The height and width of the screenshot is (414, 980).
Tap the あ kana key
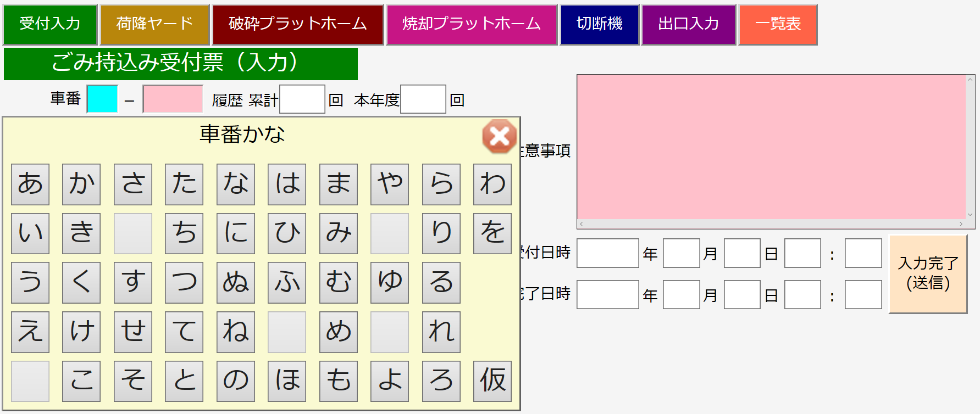pos(30,184)
